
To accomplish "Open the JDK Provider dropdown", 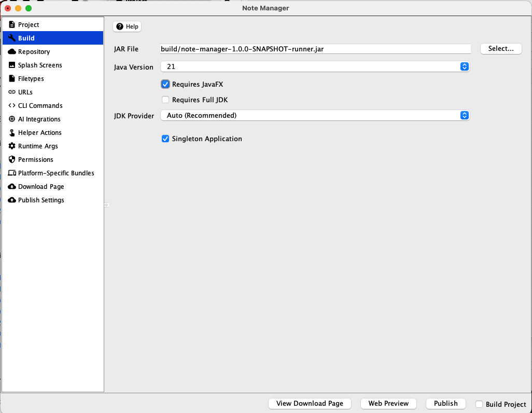I will click(x=315, y=116).
